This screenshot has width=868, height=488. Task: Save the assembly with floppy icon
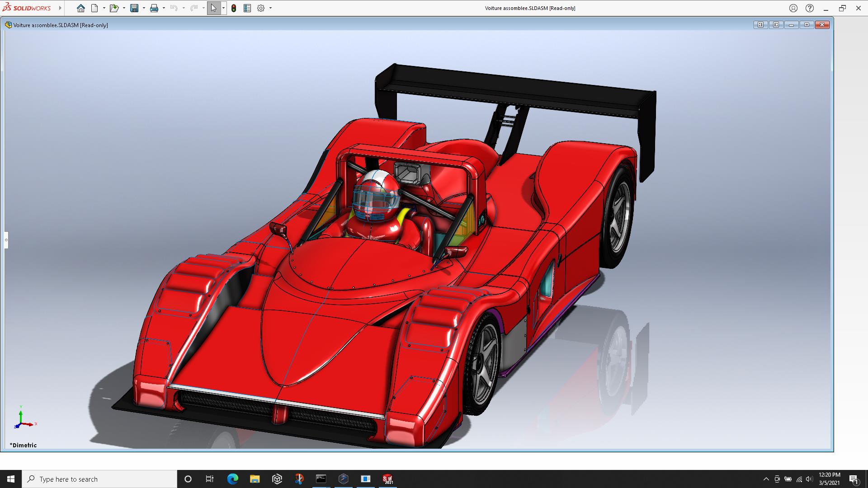pos(134,8)
